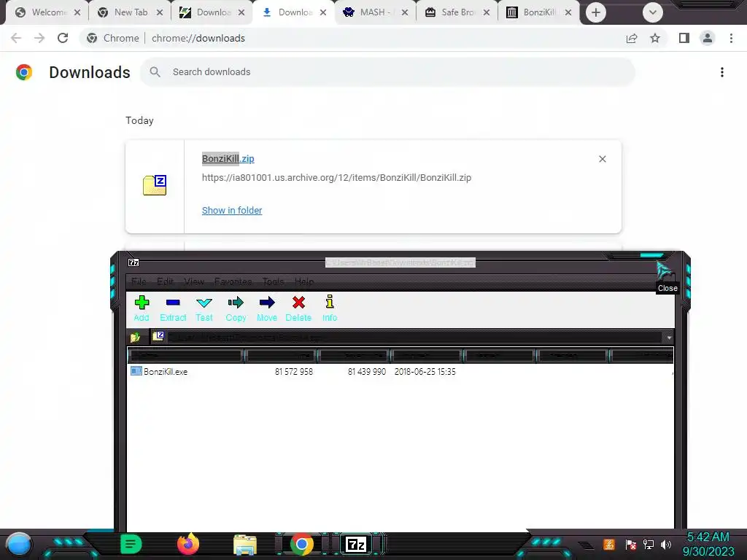This screenshot has height=560, width=747.
Task: Open the tab search dropdown
Action: pyautogui.click(x=653, y=12)
